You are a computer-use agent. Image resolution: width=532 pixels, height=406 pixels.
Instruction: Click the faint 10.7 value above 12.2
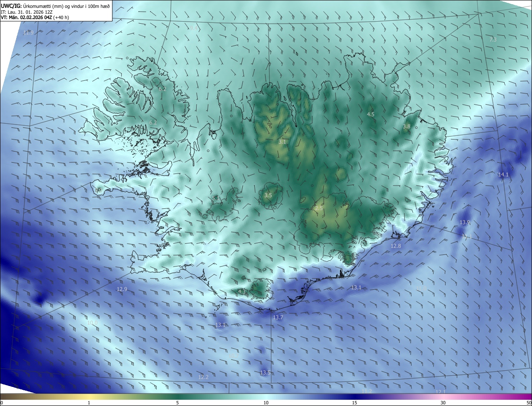point(234,356)
